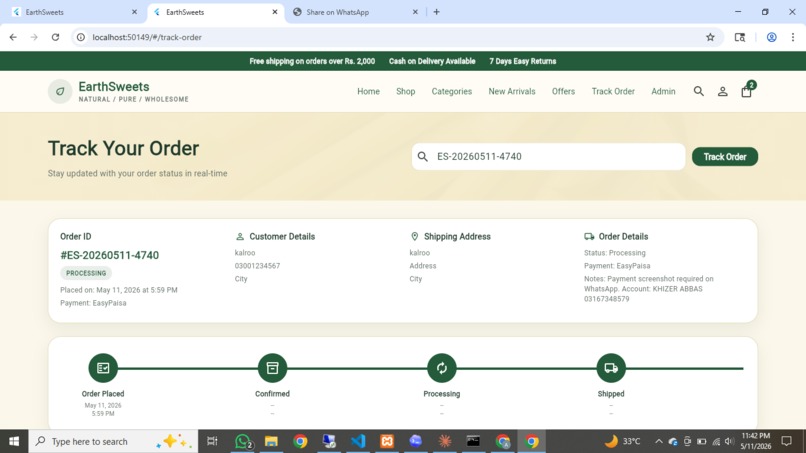Click the Processing step refresh icon
Image resolution: width=806 pixels, height=453 pixels.
(442, 368)
